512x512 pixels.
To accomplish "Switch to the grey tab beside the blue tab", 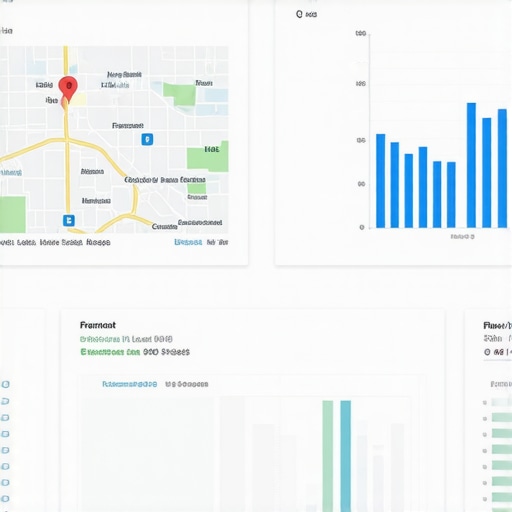I will (187, 384).
